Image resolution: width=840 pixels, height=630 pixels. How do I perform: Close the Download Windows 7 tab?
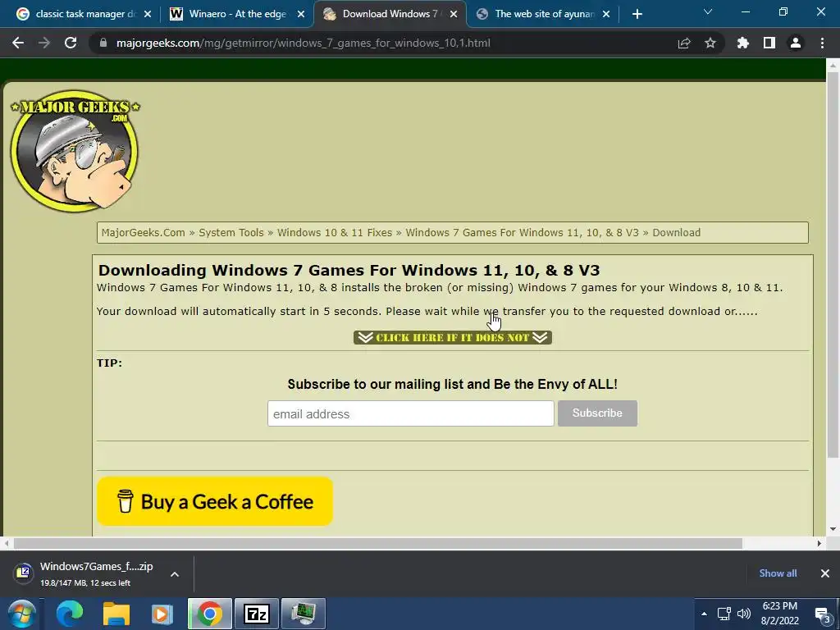454,14
